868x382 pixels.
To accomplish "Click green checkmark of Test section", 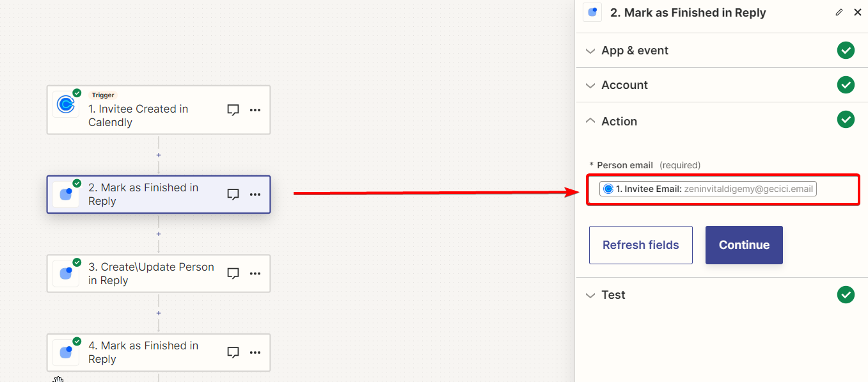I will [x=846, y=294].
